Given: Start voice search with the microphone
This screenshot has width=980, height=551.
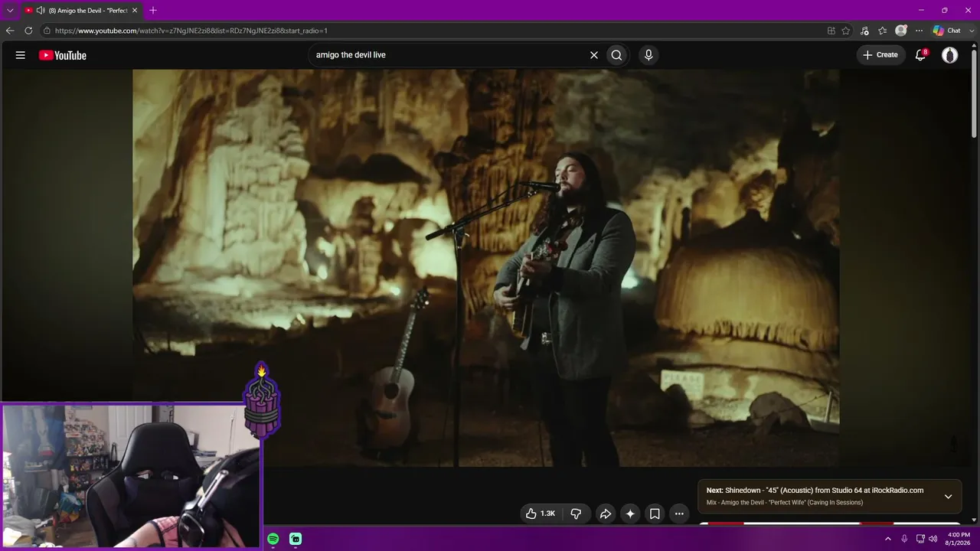Looking at the screenshot, I should tap(648, 55).
